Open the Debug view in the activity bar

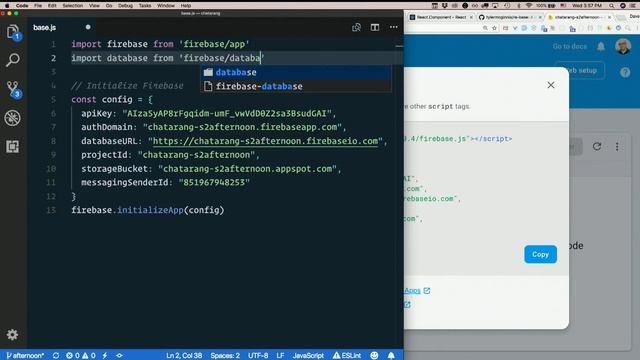click(13, 118)
